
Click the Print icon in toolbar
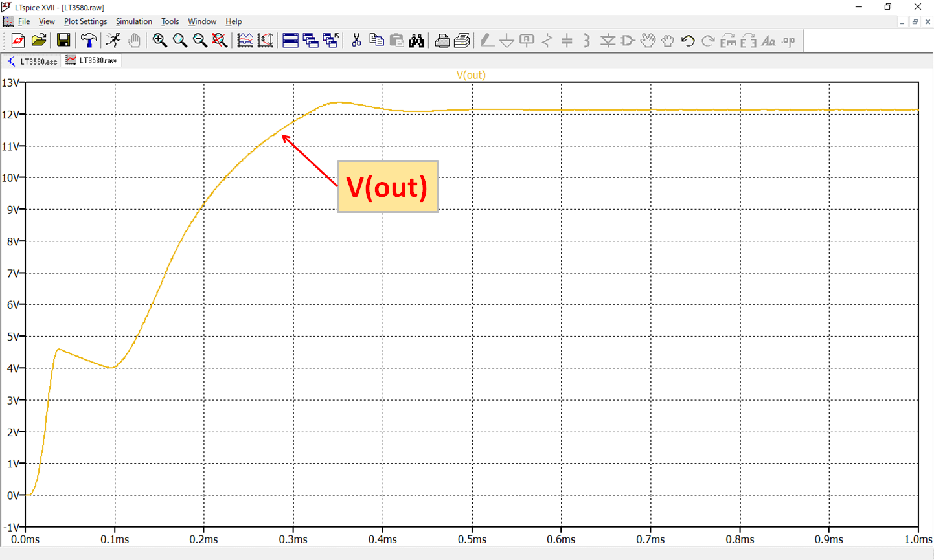[442, 41]
